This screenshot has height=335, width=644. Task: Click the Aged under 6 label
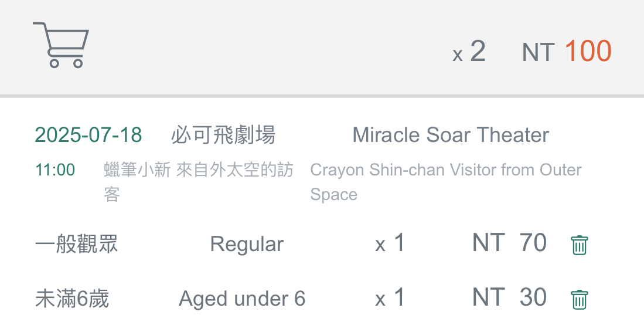click(x=242, y=299)
